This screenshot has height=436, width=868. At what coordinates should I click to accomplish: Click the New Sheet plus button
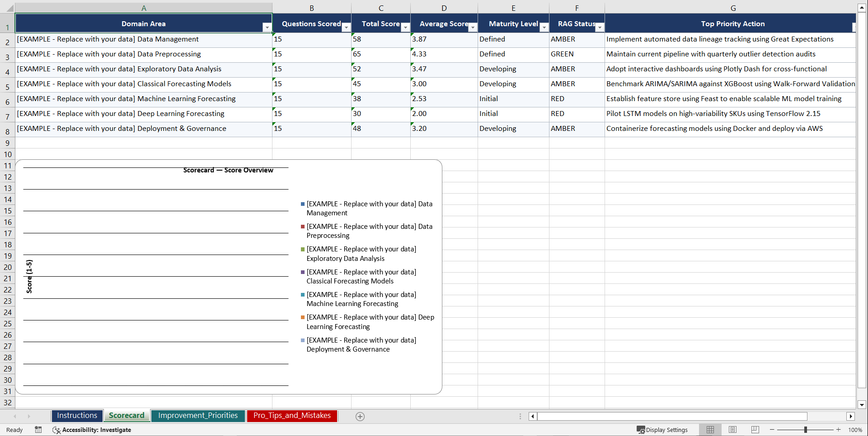[x=360, y=416]
